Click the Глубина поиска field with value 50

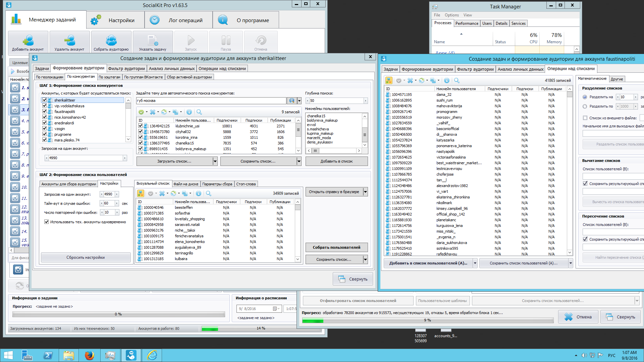tap(336, 101)
